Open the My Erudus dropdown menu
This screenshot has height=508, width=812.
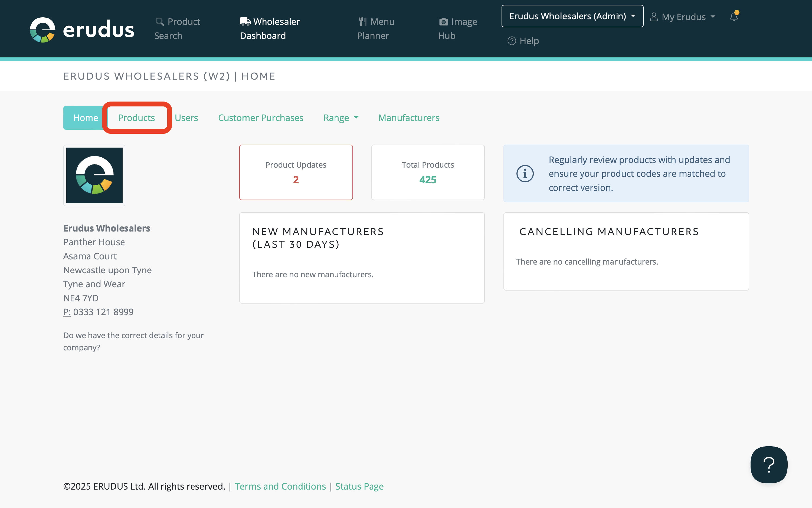(683, 17)
